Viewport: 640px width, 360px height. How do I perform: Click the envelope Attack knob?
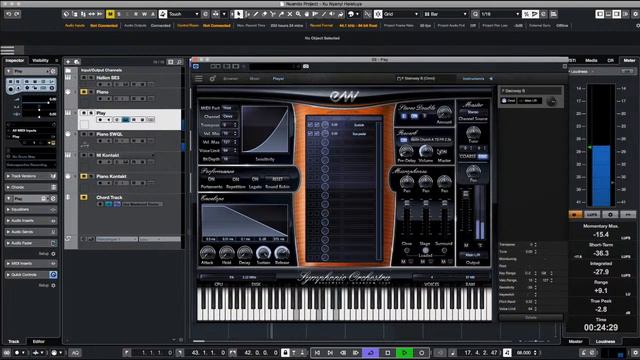click(207, 253)
